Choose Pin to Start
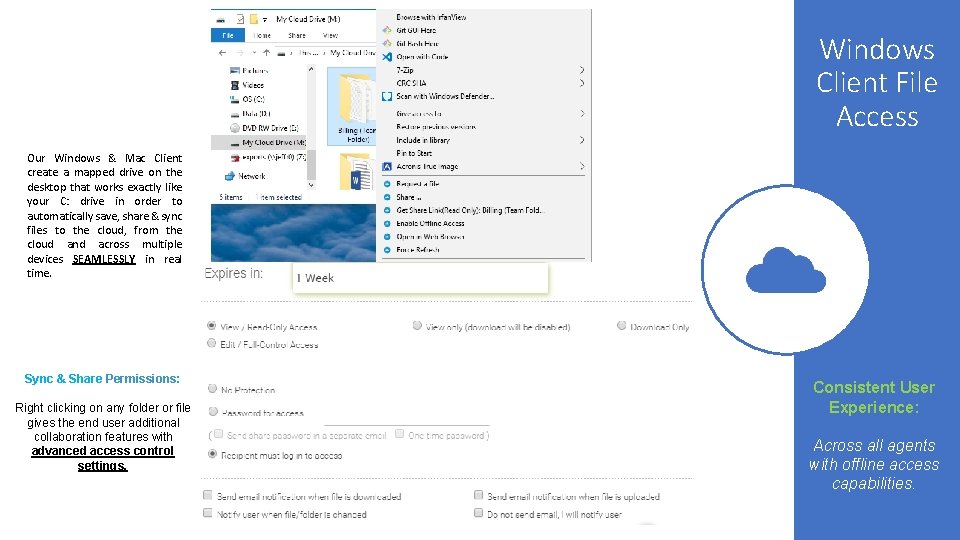The width and height of the screenshot is (960, 540). pos(414,153)
